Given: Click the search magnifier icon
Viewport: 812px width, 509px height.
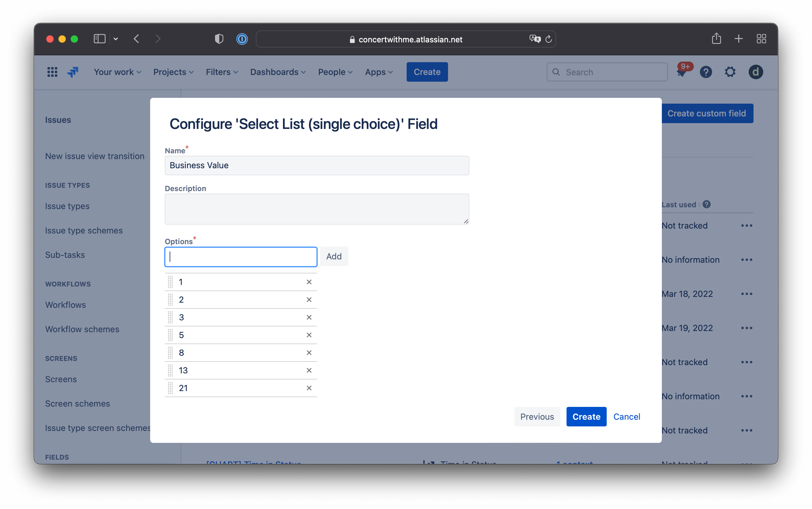Looking at the screenshot, I should (556, 72).
